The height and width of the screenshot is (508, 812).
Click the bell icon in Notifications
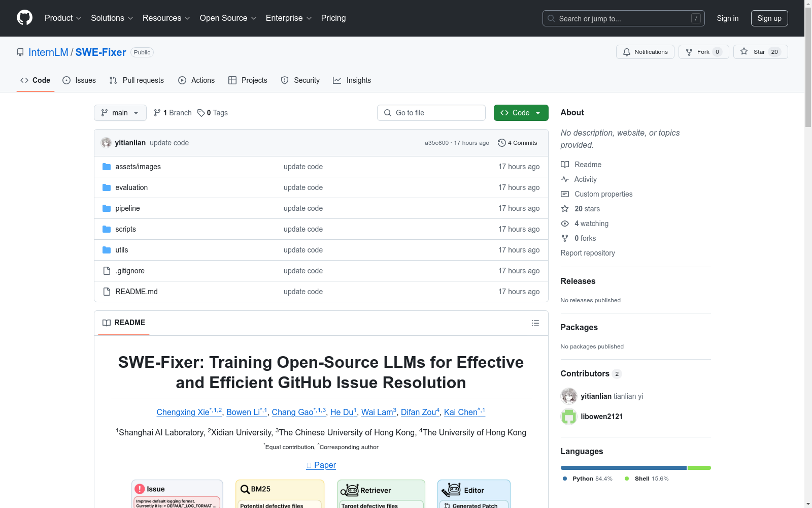627,52
